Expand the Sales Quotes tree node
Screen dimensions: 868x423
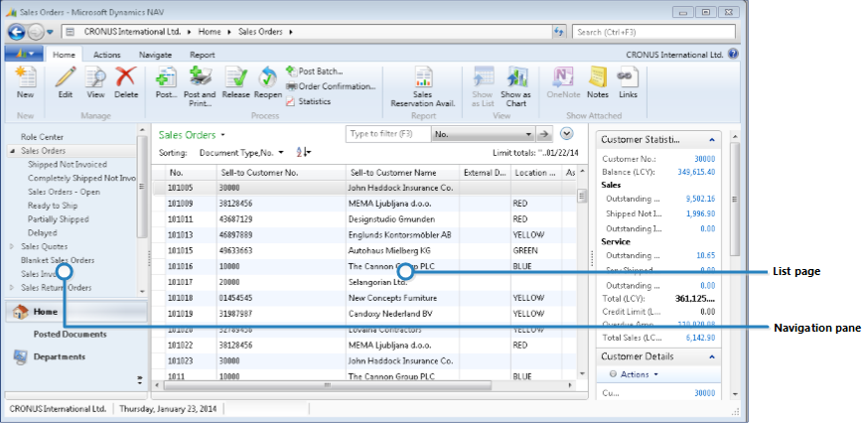(x=12, y=246)
